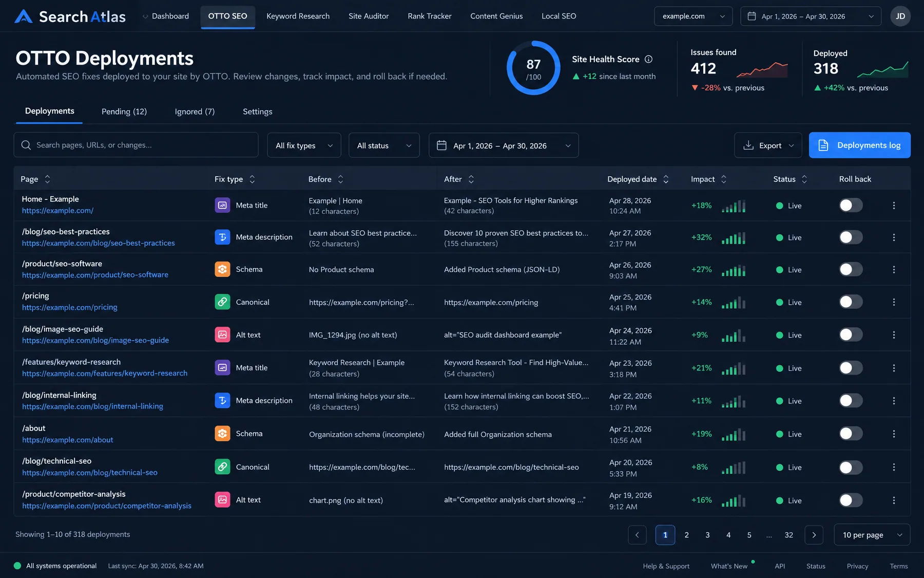Click the Site Health Score info icon
The width and height of the screenshot is (924, 578).
(648, 59)
